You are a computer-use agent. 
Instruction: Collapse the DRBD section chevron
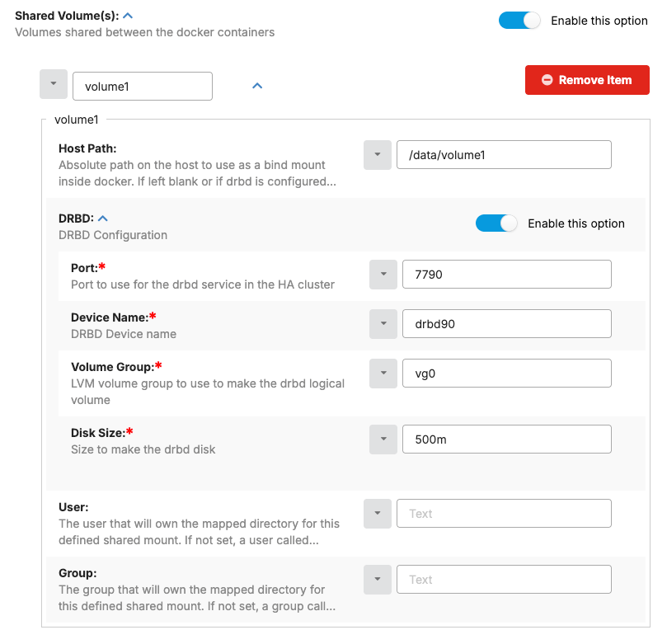pos(103,219)
